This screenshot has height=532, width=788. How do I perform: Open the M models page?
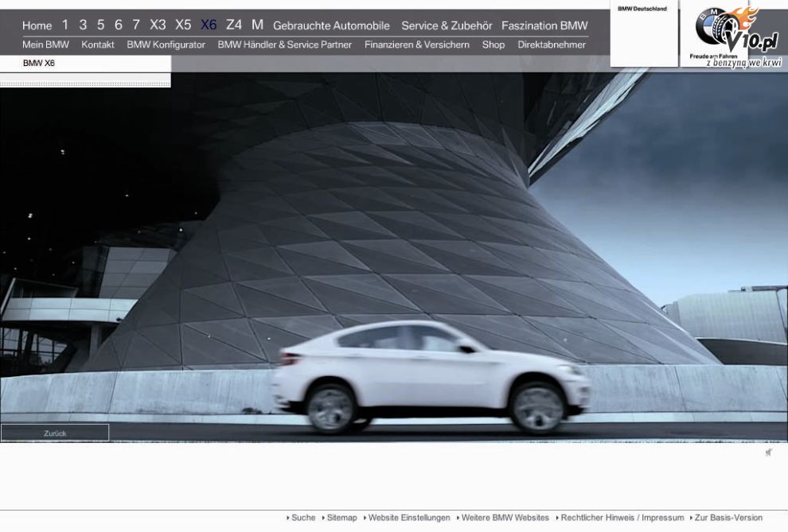[257, 25]
